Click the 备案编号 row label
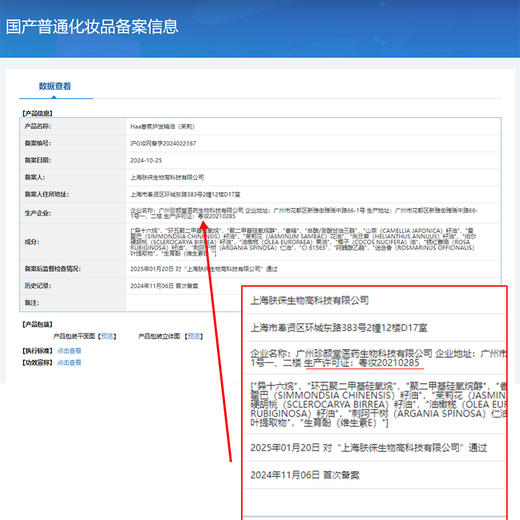Viewport: 520px width, 520px height. [38, 143]
